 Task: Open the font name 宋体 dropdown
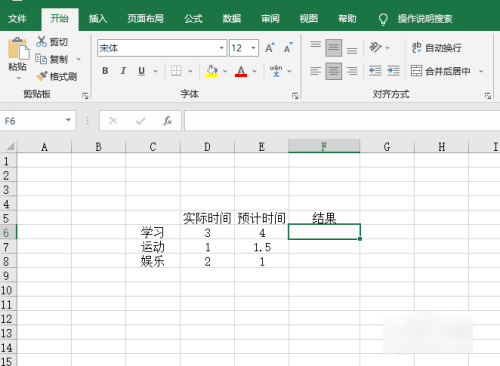click(x=221, y=48)
